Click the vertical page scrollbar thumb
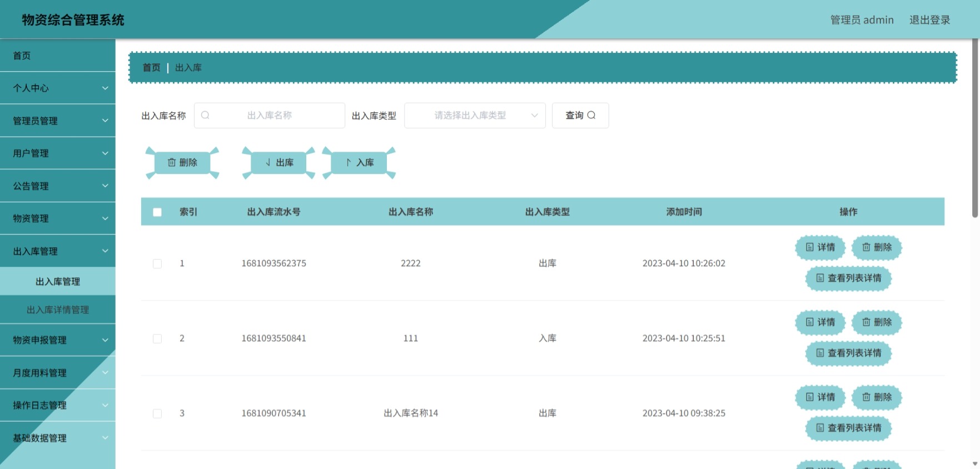 [975, 128]
